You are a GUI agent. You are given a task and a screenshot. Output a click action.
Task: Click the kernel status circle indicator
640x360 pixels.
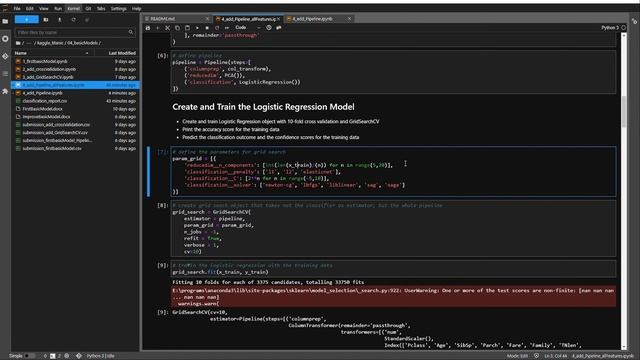(623, 28)
